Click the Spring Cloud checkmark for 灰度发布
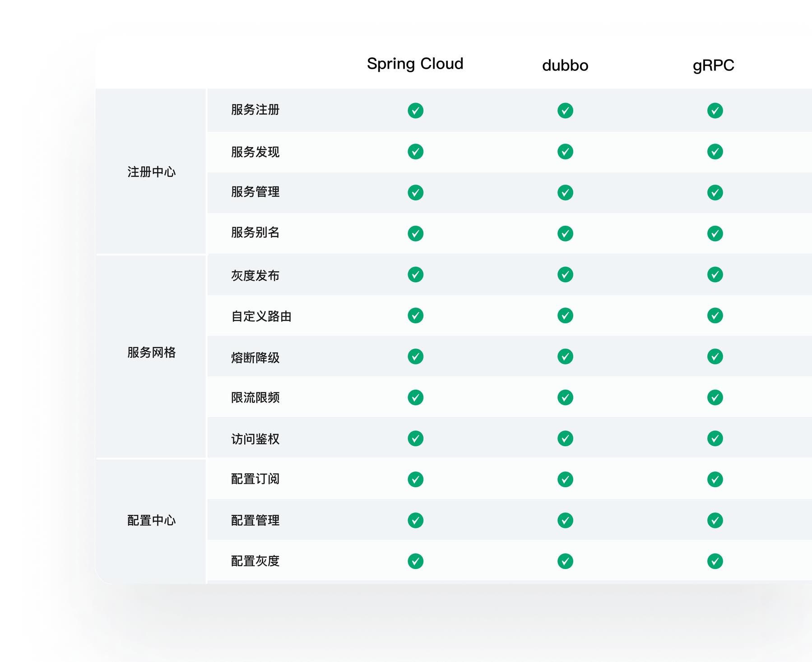812x662 pixels. point(414,275)
